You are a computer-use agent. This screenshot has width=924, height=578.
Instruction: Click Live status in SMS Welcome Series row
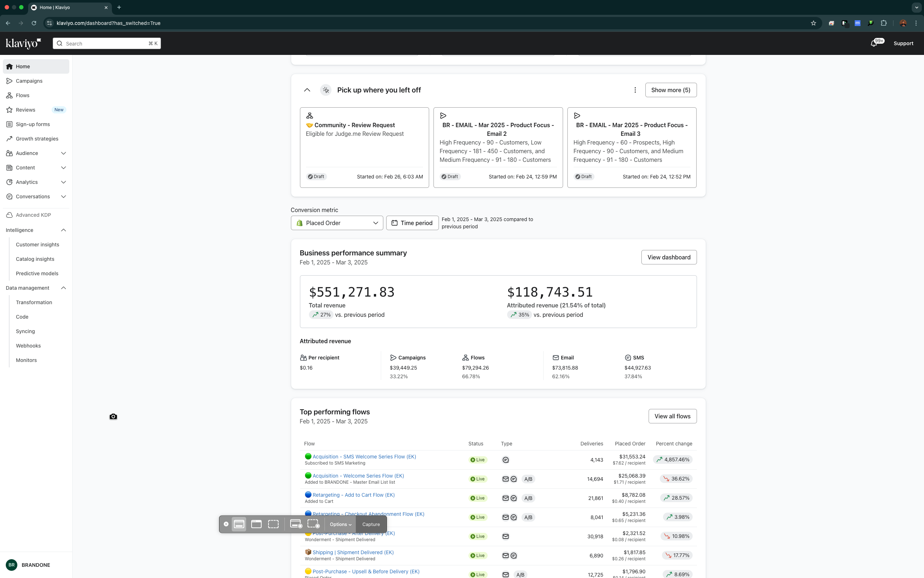[478, 460]
